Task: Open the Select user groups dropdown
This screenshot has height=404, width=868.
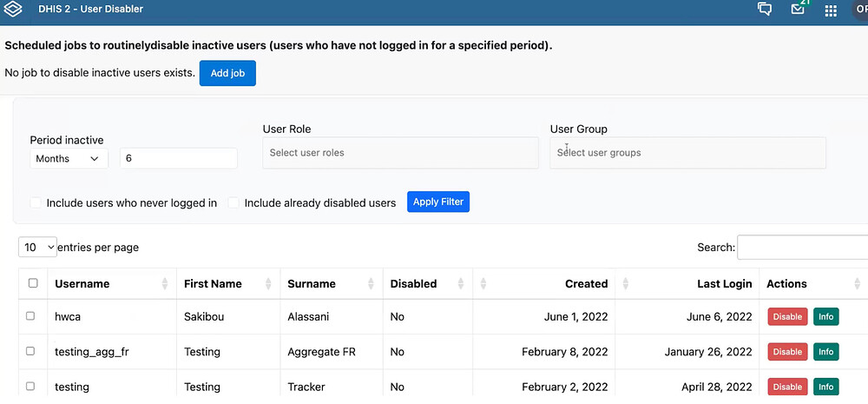Action: click(x=687, y=153)
